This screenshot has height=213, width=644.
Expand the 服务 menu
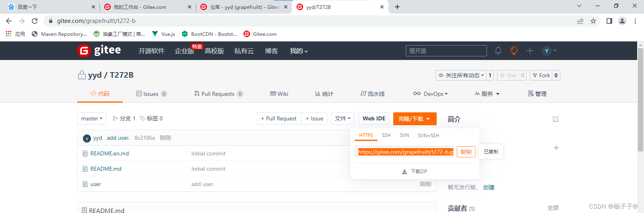tap(487, 94)
